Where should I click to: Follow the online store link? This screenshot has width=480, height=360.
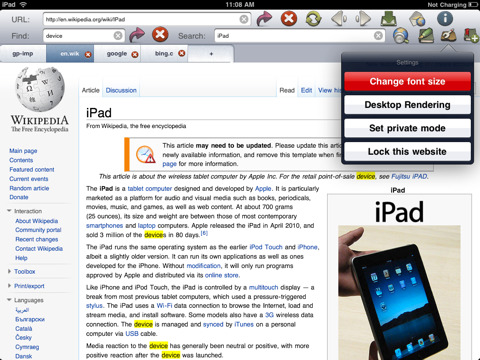221,275
